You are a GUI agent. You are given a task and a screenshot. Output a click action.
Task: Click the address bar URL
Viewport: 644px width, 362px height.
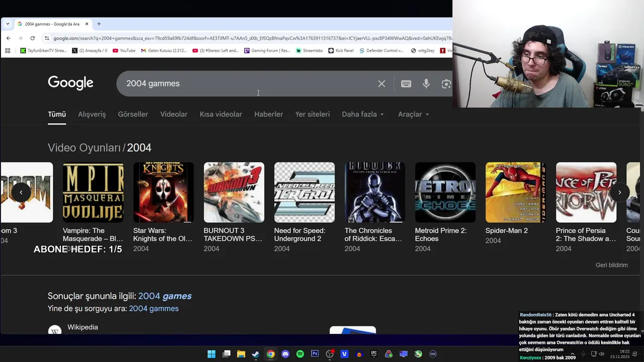point(252,38)
